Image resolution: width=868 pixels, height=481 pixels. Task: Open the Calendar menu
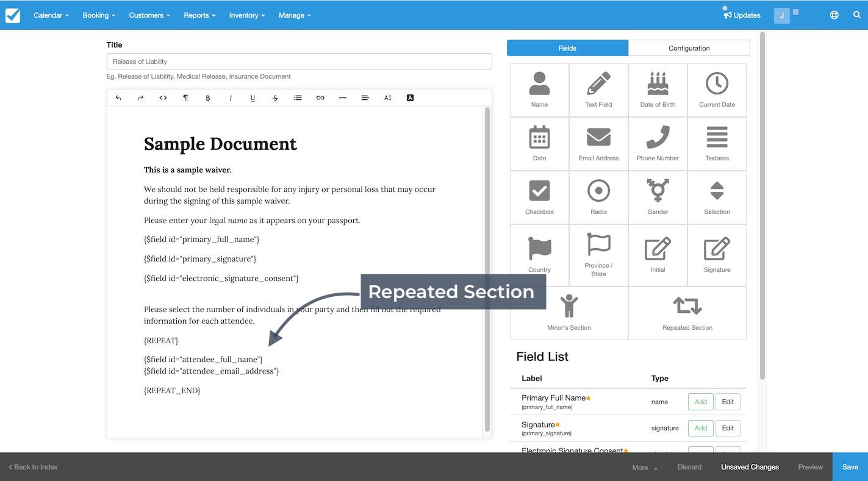[x=51, y=15]
